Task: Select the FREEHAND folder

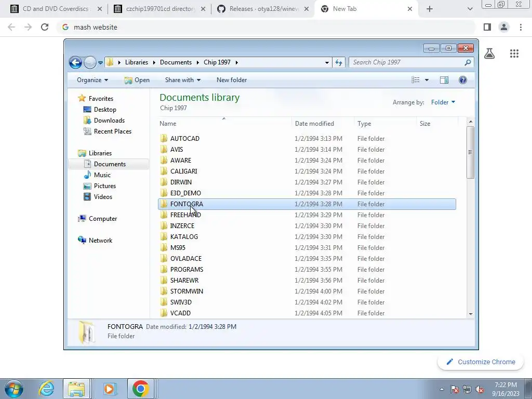Action: point(307,215)
